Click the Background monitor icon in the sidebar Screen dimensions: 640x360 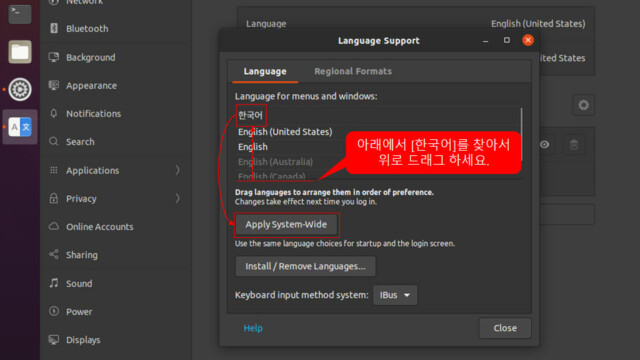point(54,57)
